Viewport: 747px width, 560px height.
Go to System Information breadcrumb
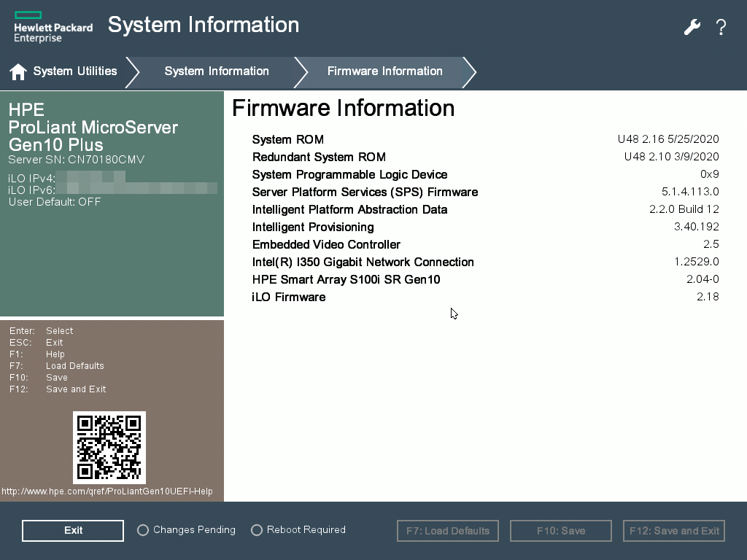[x=217, y=71]
